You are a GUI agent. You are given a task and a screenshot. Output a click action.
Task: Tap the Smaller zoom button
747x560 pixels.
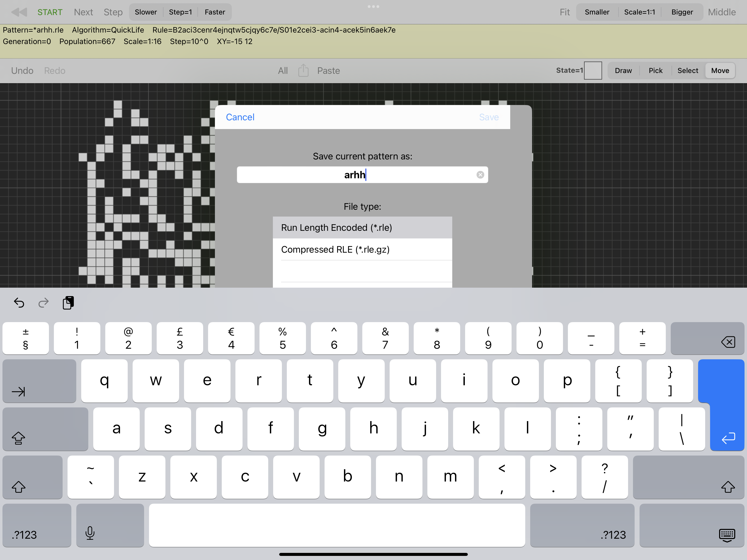[x=597, y=12]
